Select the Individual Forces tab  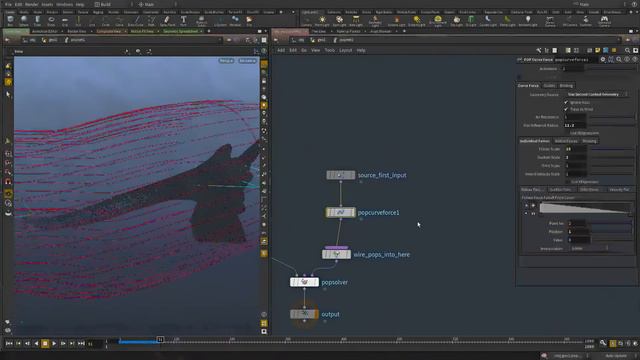[535, 141]
